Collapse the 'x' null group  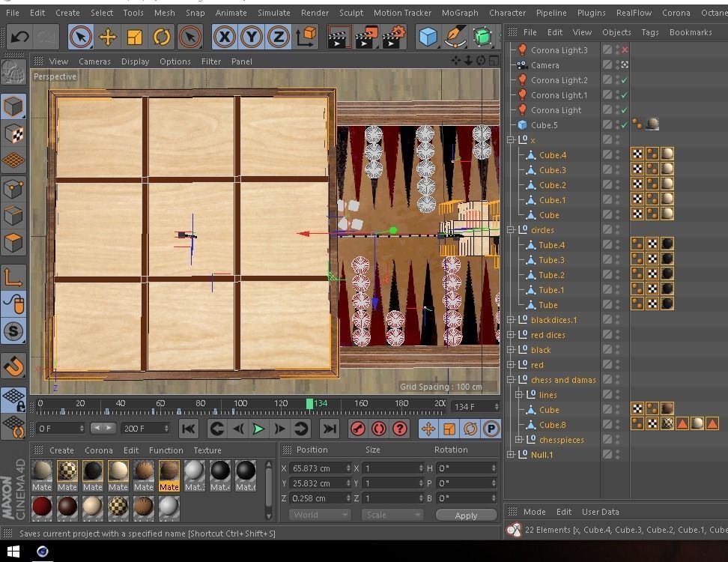coord(511,140)
